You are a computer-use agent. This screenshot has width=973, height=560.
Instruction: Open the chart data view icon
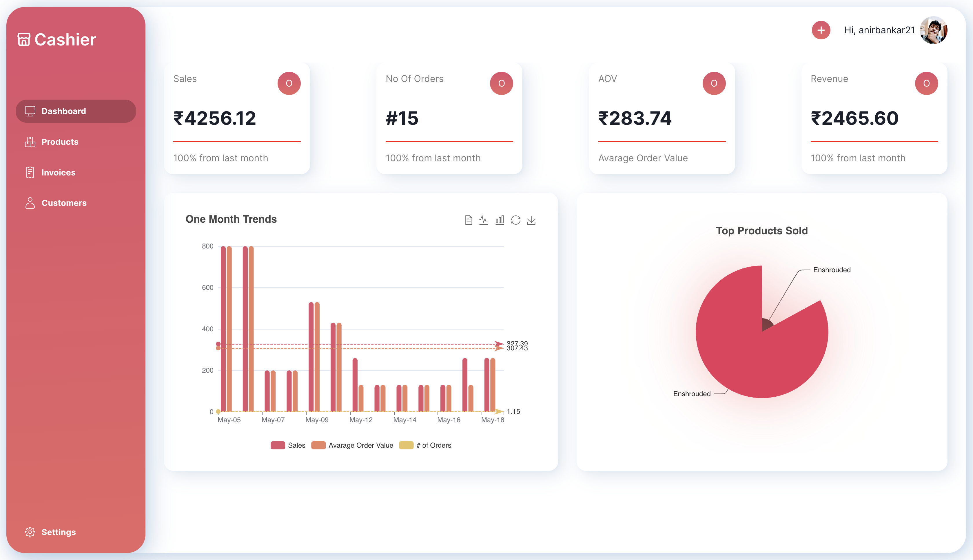[x=469, y=220]
